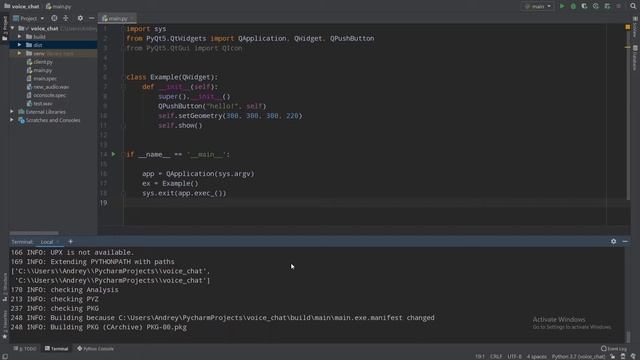Image resolution: width=640 pixels, height=360 pixels.
Task: Switch to the Terminal tool tab
Action: pyautogui.click(x=56, y=349)
